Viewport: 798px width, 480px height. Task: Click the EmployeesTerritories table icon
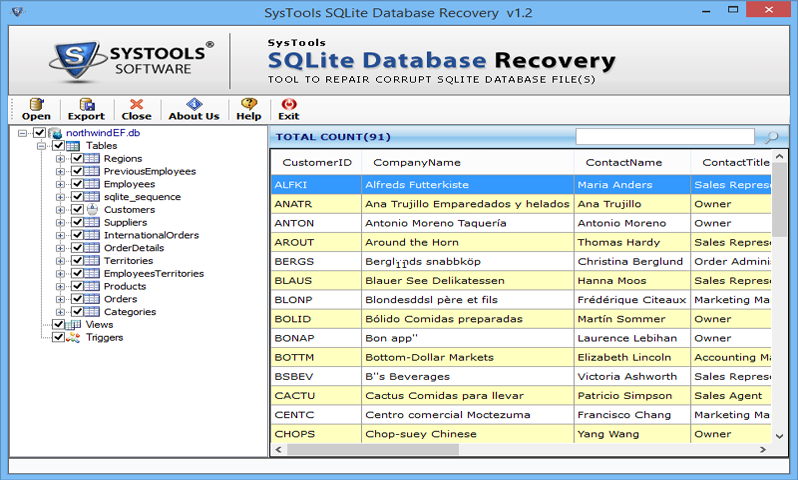click(92, 273)
